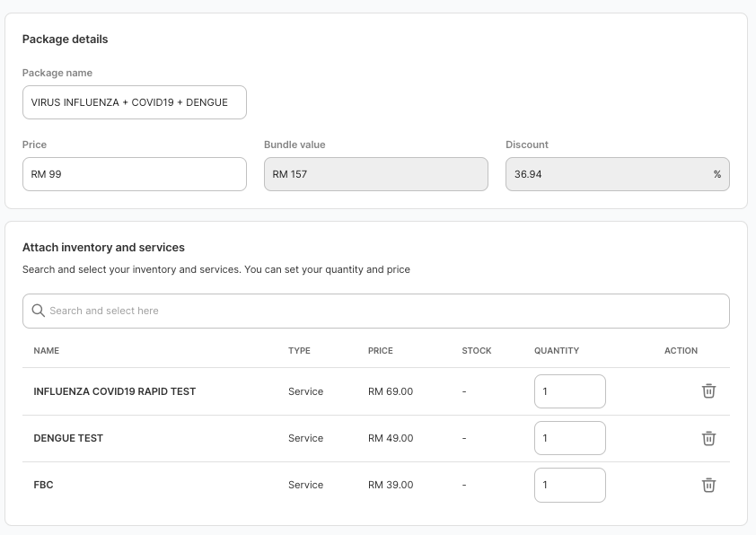Click the DENGUE TEST quantity input
The height and width of the screenshot is (535, 756).
(569, 438)
